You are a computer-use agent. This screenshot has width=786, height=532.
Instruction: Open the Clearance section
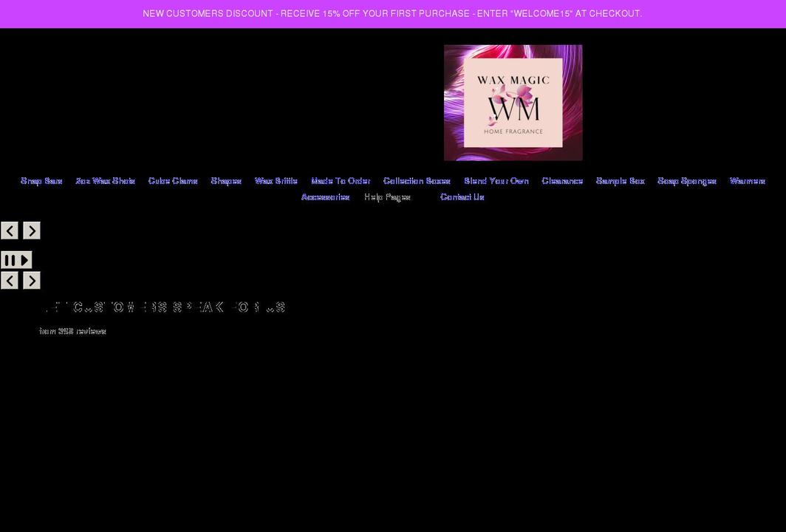(x=562, y=180)
